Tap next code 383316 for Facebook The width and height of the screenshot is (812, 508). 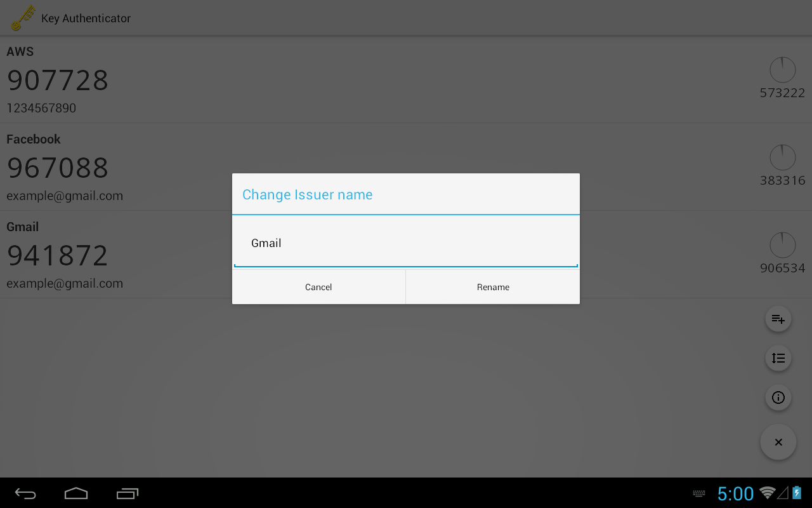coord(782,181)
